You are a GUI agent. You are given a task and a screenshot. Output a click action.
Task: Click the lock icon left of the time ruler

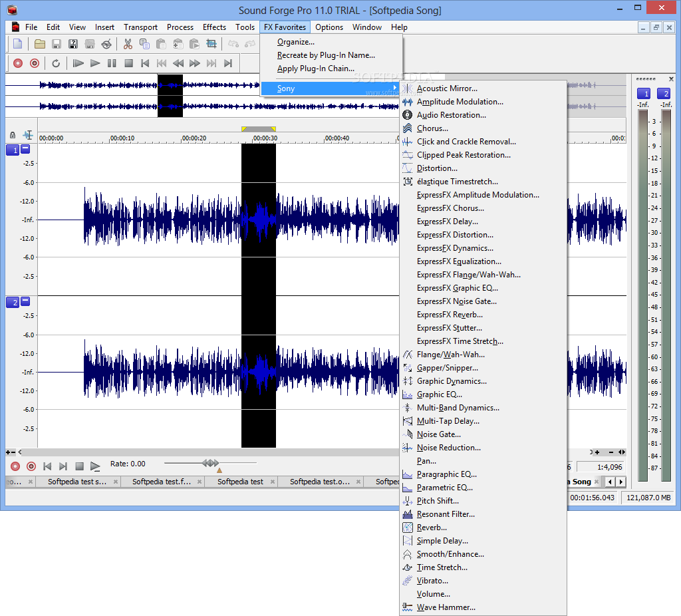13,135
